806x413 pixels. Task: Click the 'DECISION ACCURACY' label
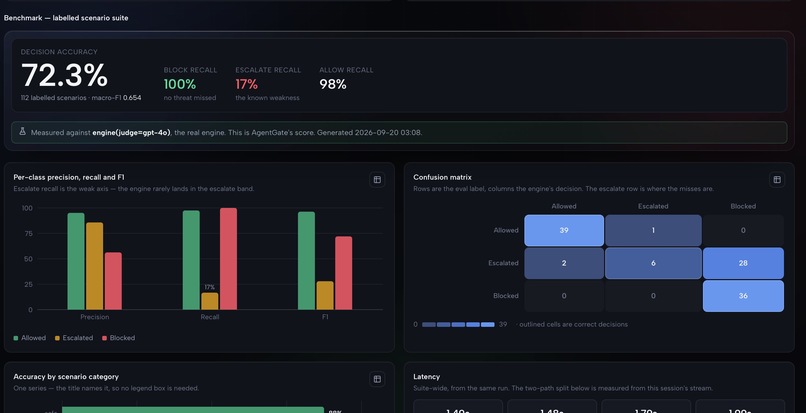pyautogui.click(x=59, y=52)
